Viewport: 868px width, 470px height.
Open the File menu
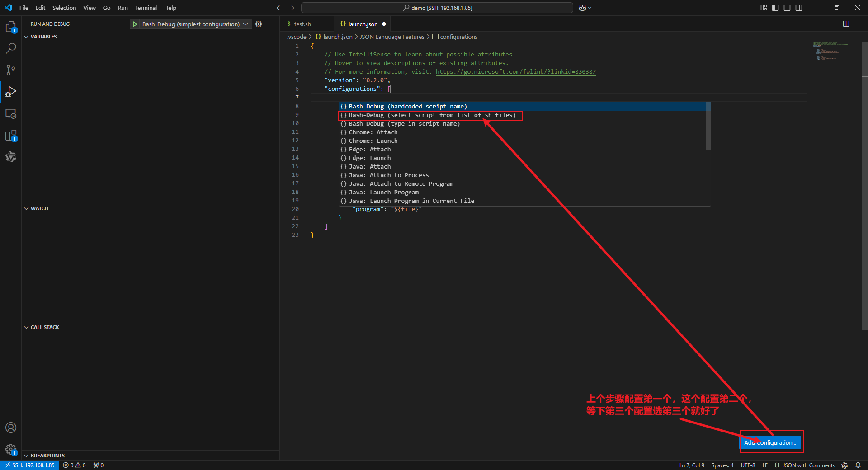pos(24,8)
